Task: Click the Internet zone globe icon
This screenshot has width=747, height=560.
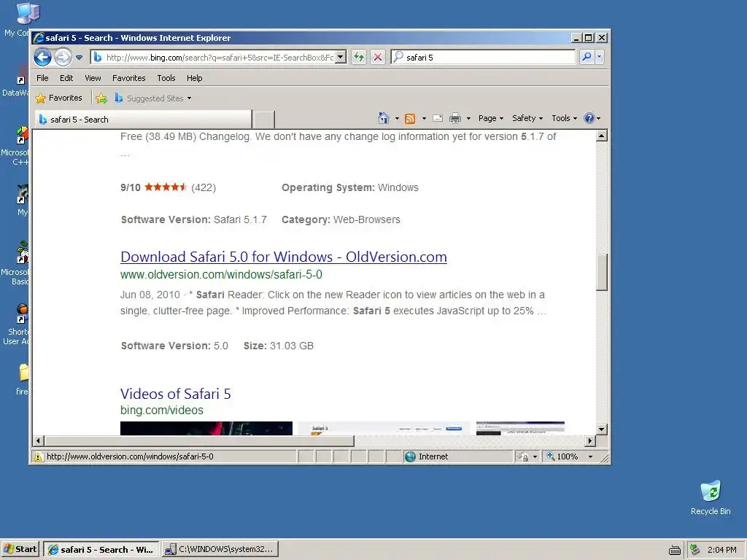Action: (410, 456)
